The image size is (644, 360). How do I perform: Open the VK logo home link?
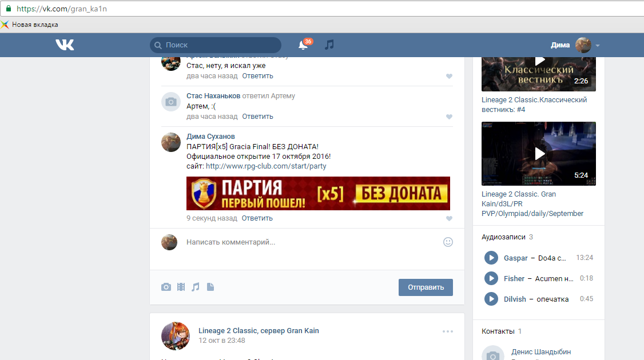[65, 45]
